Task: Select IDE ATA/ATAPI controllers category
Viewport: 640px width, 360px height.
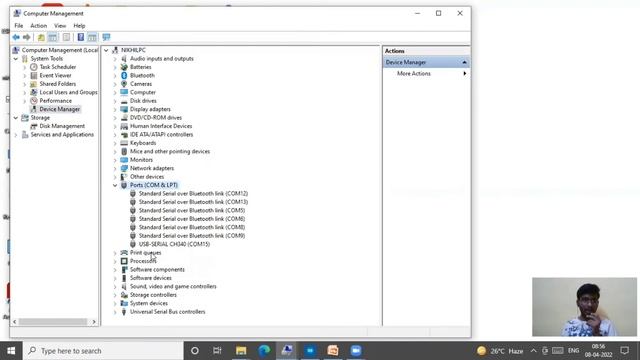Action: pyautogui.click(x=161, y=134)
